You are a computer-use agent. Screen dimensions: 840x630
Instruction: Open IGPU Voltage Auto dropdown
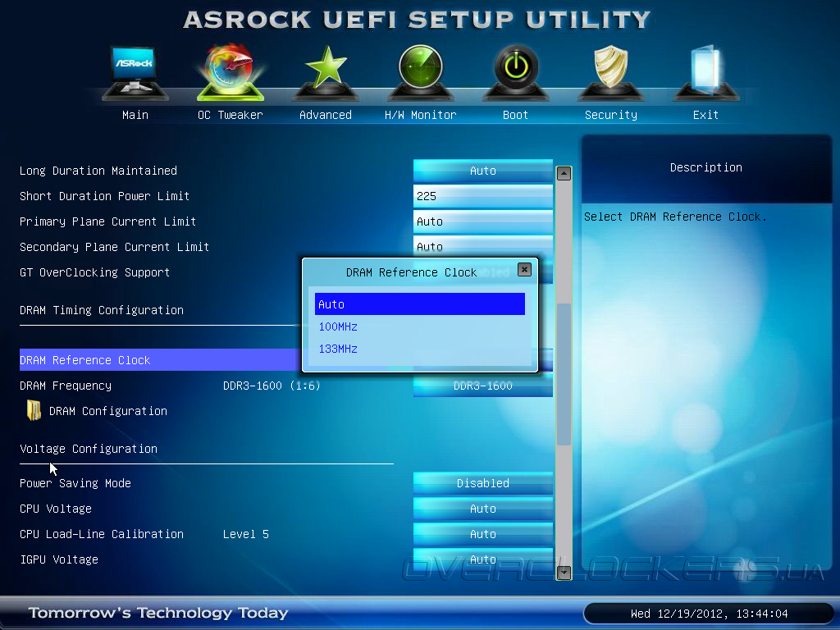click(x=482, y=559)
